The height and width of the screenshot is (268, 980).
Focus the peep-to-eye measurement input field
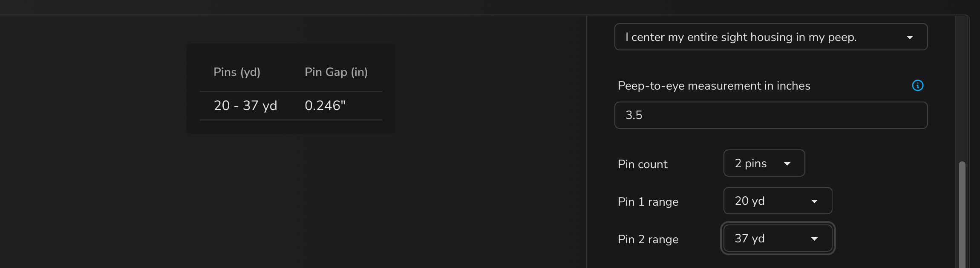coord(771,115)
